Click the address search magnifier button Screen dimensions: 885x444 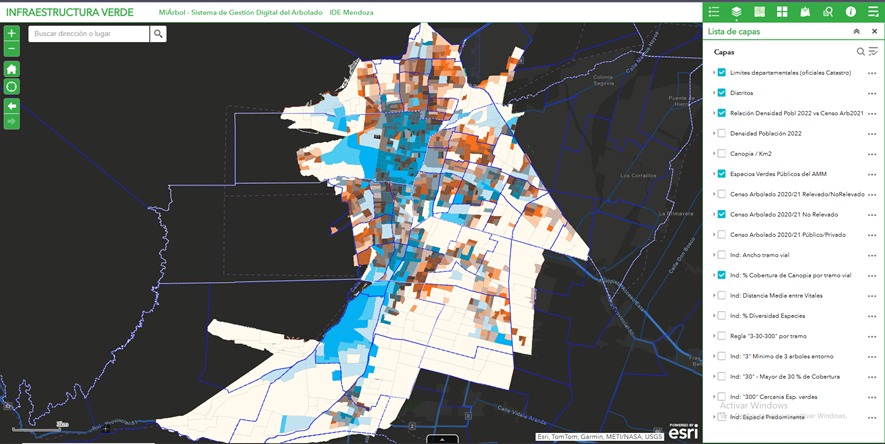(158, 34)
